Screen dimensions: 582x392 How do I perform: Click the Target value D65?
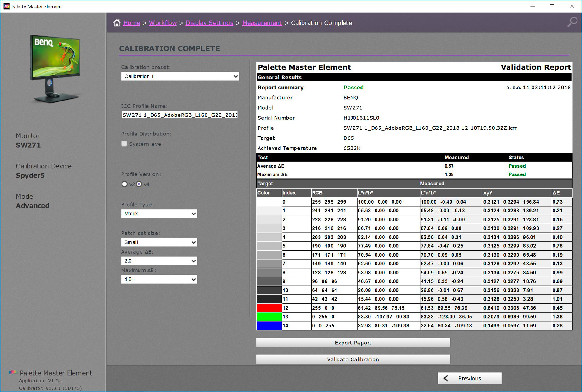pyautogui.click(x=349, y=138)
